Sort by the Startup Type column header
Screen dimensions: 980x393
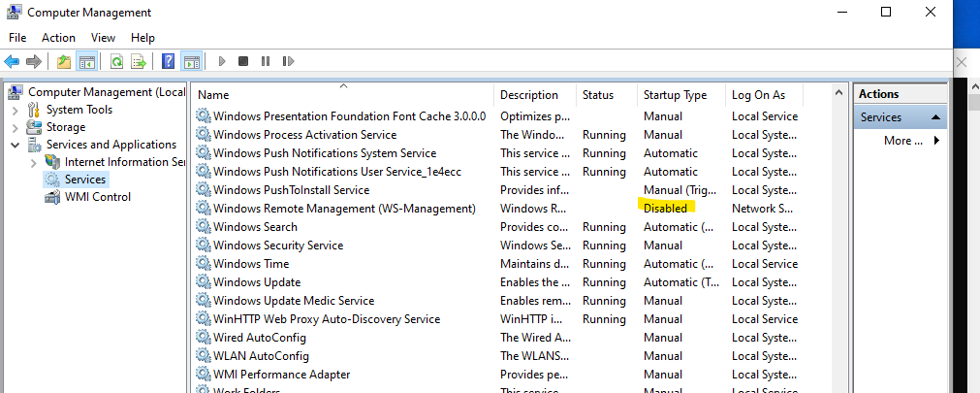[681, 95]
